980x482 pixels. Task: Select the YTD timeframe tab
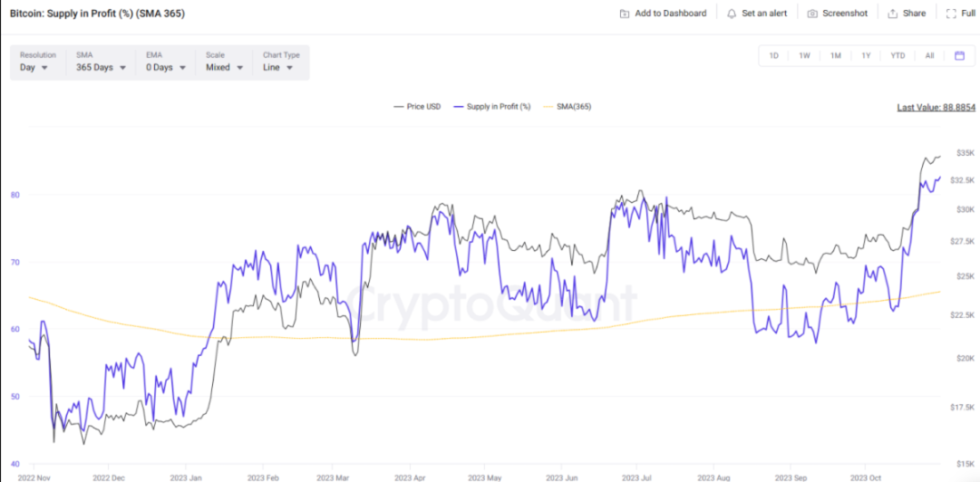click(x=898, y=56)
